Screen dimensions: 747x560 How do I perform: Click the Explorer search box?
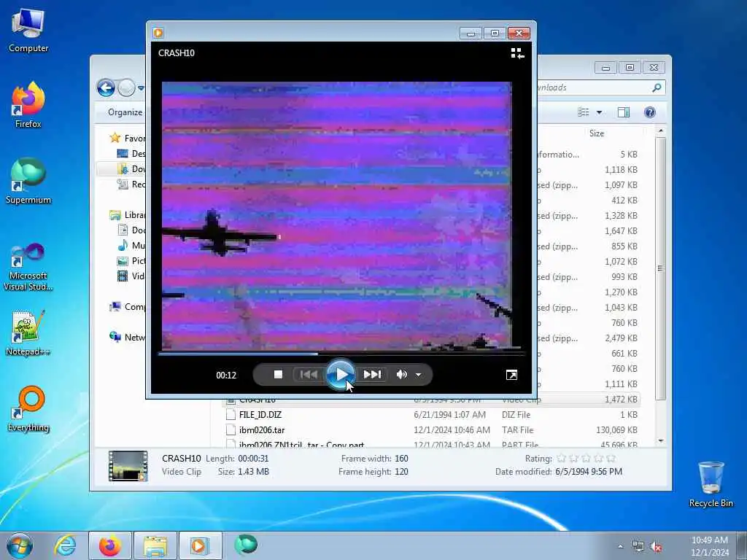tap(601, 87)
